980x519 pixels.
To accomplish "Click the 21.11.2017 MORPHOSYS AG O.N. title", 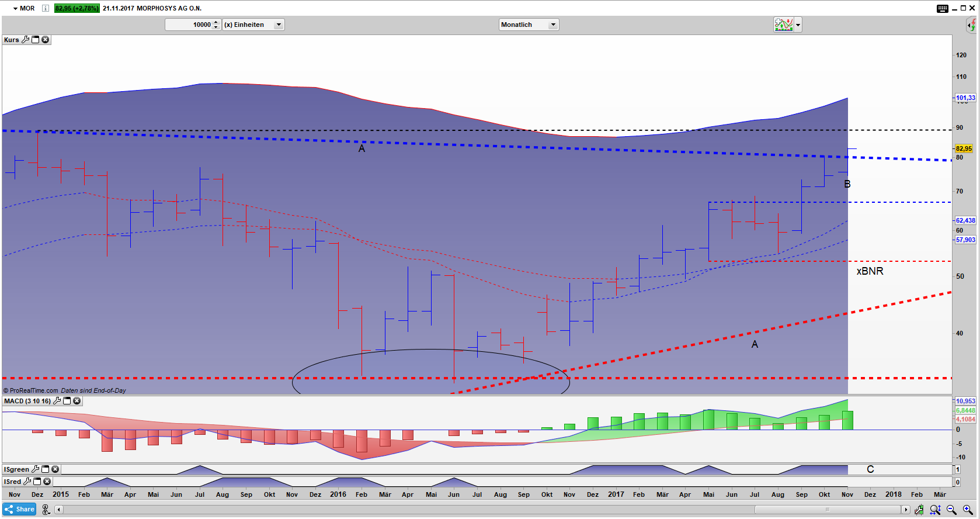I will tap(152, 8).
